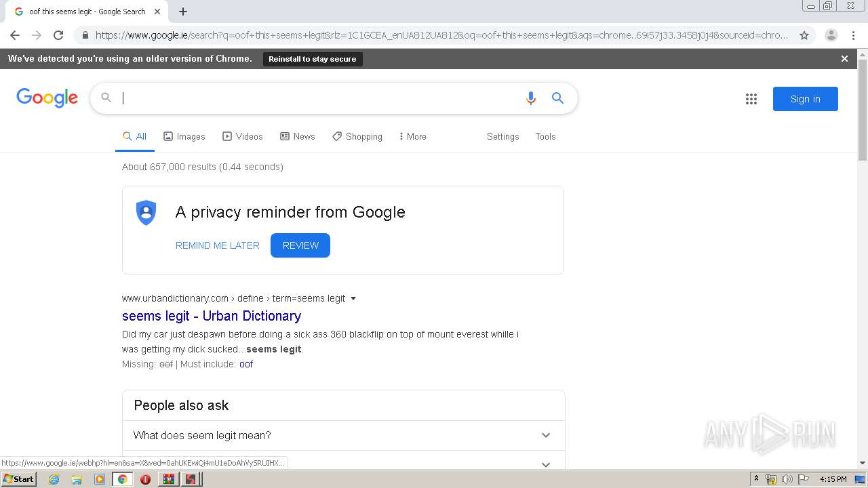Show hidden system tray icons

tap(756, 479)
